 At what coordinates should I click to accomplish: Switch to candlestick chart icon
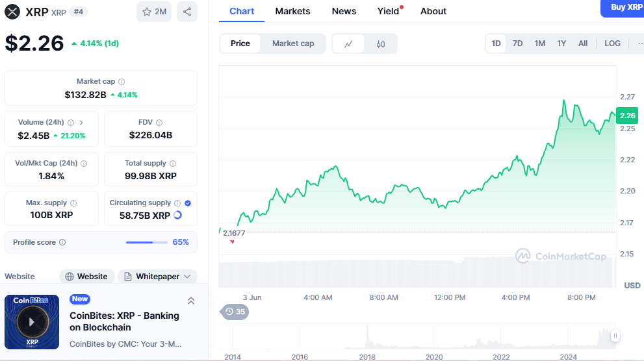(381, 44)
